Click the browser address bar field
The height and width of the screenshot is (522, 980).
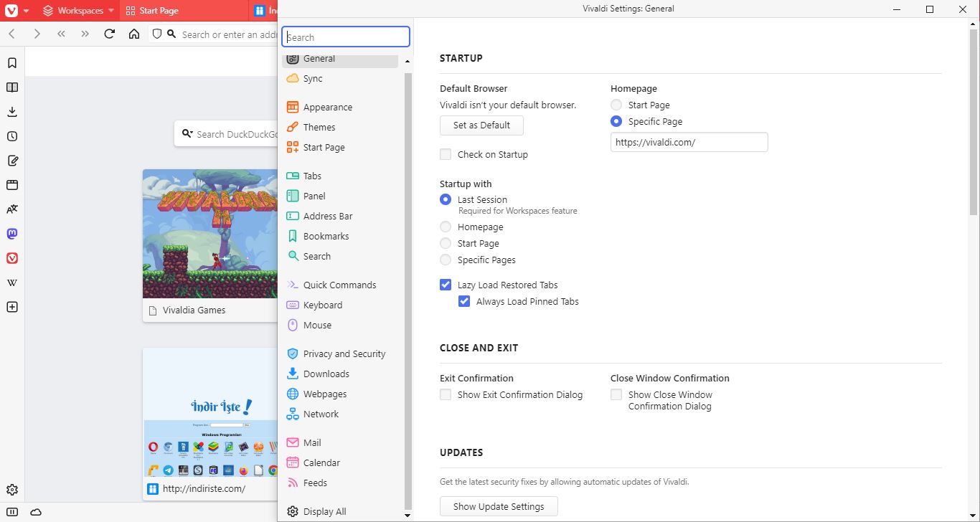point(228,34)
